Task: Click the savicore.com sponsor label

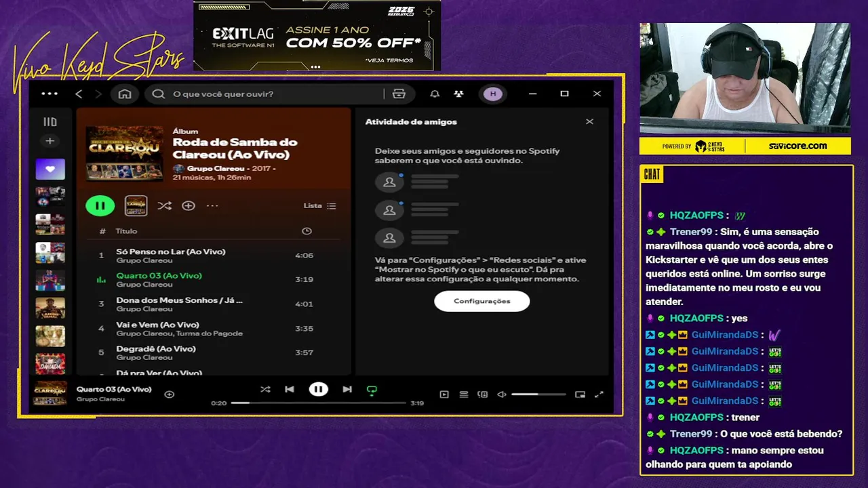Action: click(x=798, y=146)
